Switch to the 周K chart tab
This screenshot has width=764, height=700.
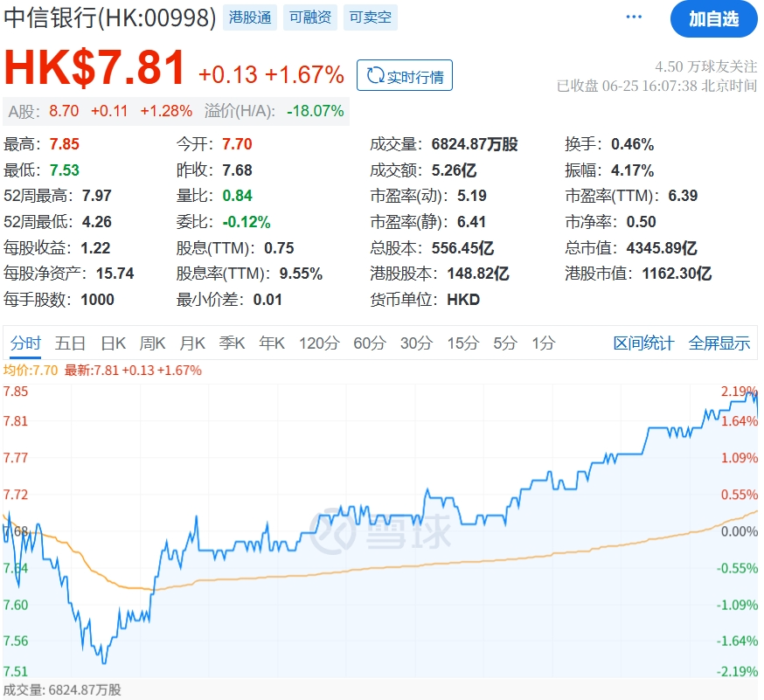point(152,343)
